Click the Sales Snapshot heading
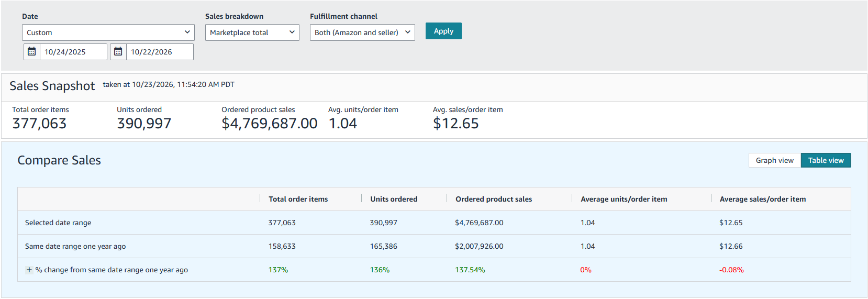This screenshot has height=299, width=868. point(52,86)
